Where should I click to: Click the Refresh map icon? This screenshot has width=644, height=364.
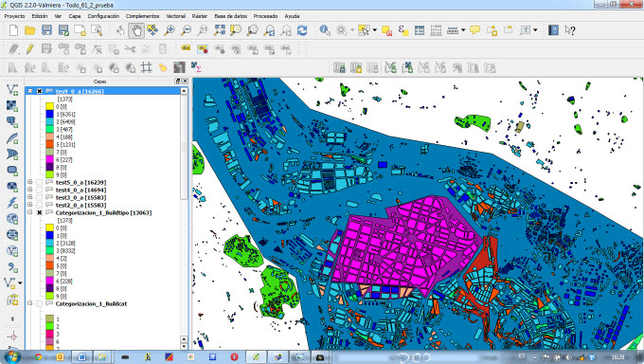point(302,30)
